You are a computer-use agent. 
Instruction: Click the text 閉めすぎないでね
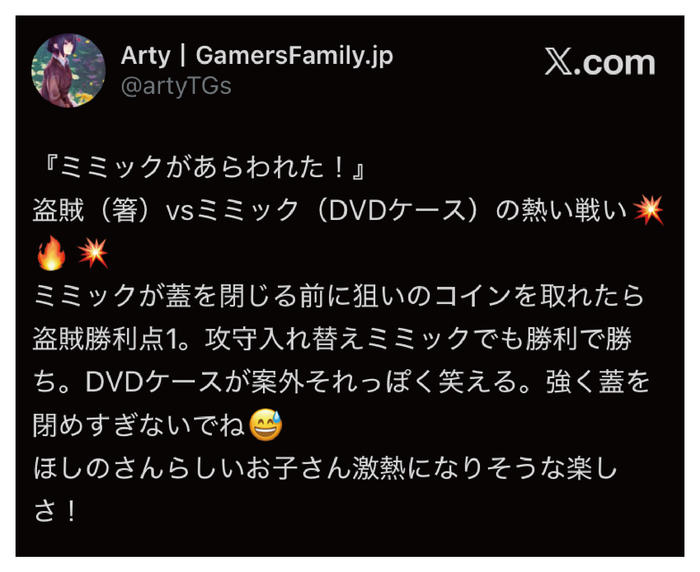(139, 425)
